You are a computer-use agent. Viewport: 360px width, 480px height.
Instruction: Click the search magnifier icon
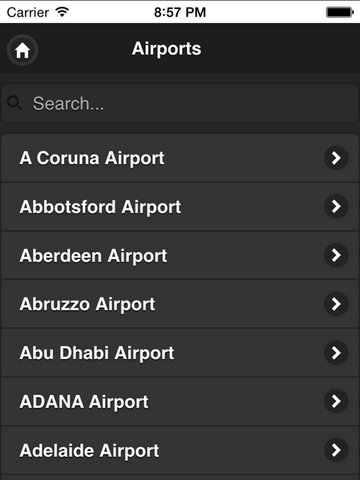pos(14,103)
